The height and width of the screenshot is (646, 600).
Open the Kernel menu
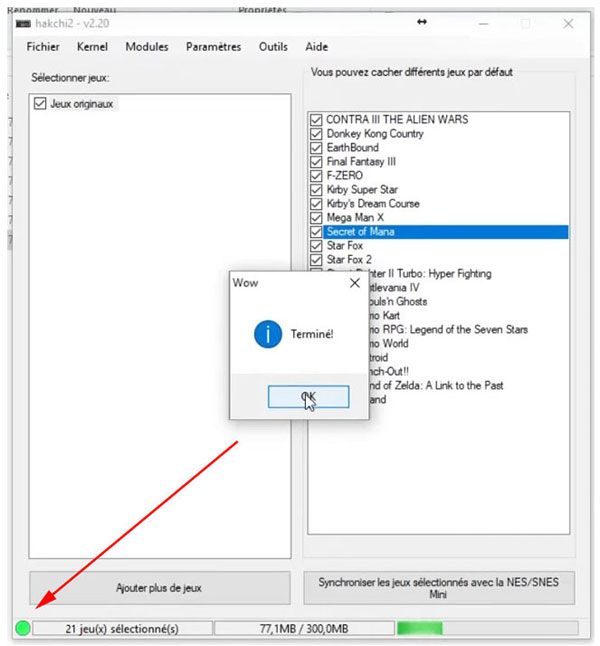[x=92, y=47]
